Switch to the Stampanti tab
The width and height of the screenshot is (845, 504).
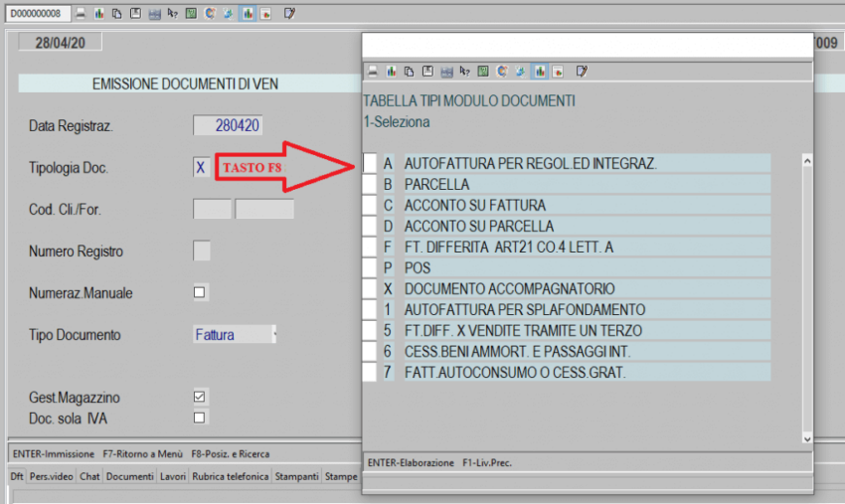coord(296,476)
